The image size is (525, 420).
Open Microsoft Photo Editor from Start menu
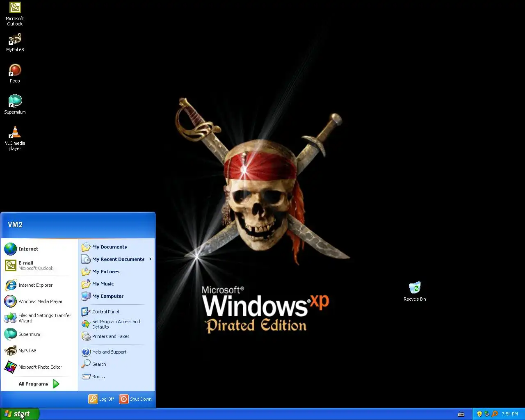pyautogui.click(x=39, y=367)
